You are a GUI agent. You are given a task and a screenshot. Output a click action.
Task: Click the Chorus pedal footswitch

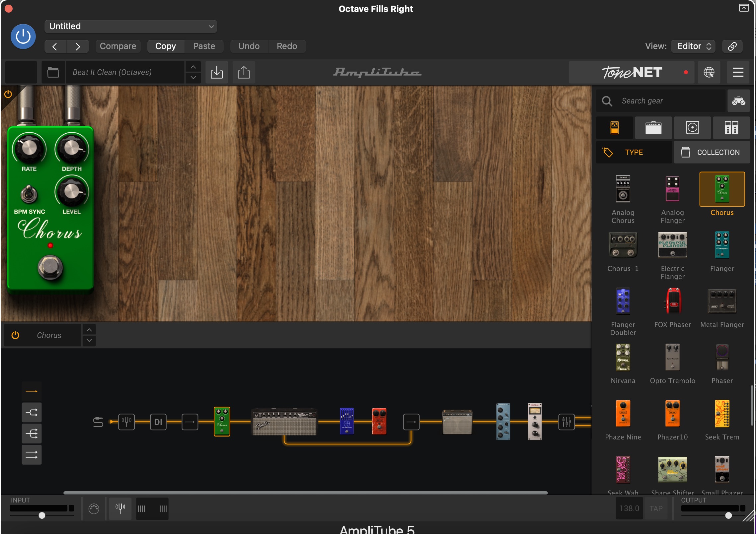[x=50, y=267]
